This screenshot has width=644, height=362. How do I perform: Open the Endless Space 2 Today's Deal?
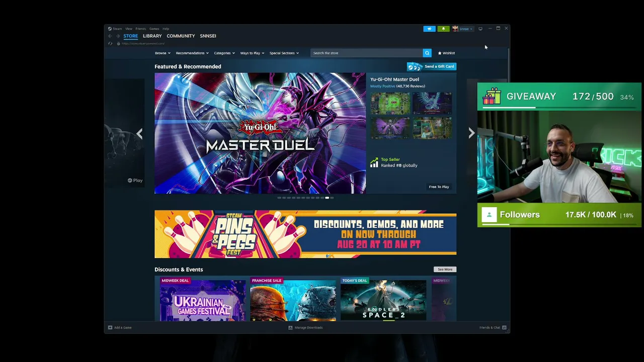point(383,299)
